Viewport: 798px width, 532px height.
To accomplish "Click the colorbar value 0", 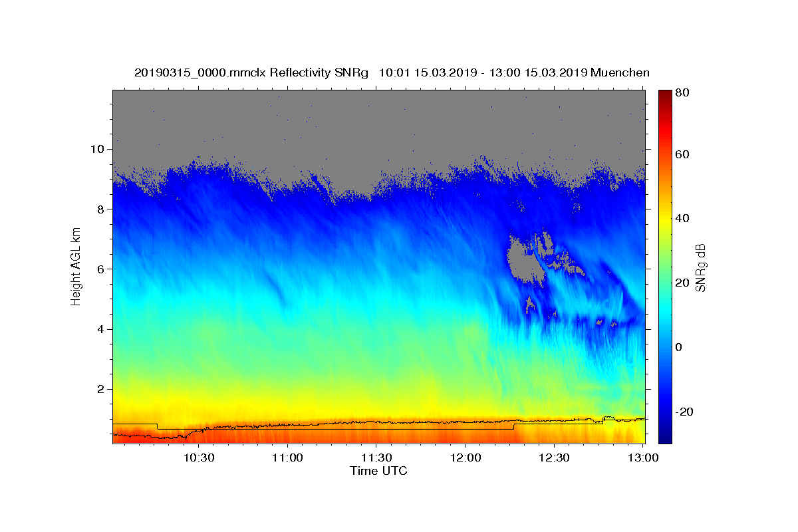I will pyautogui.click(x=680, y=347).
